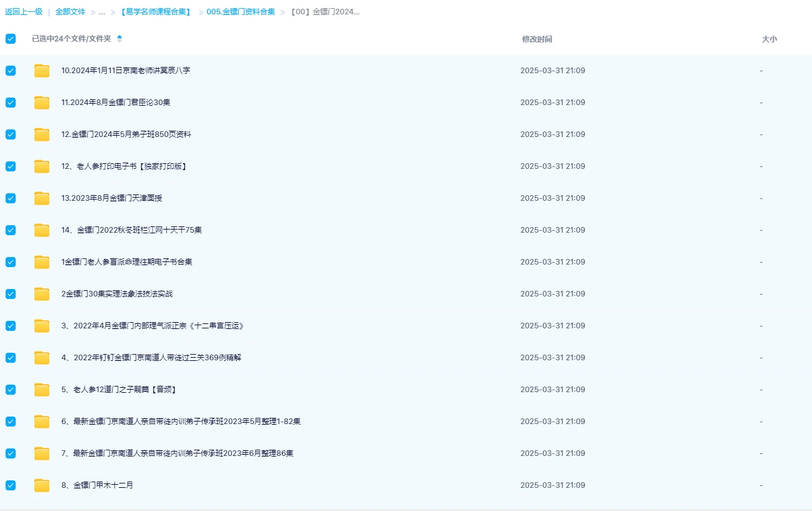
Task: Click folder icon of 11.2024年8月金镖门君臣论30集
Action: [x=42, y=103]
